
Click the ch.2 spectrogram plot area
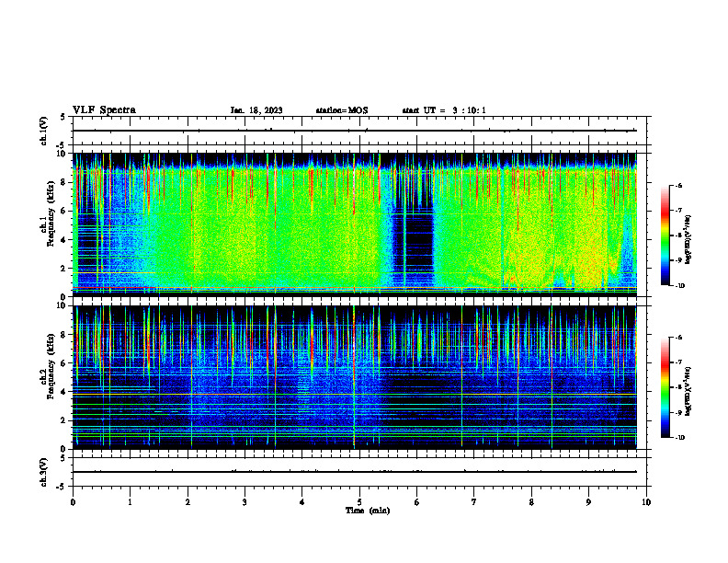tap(355, 377)
